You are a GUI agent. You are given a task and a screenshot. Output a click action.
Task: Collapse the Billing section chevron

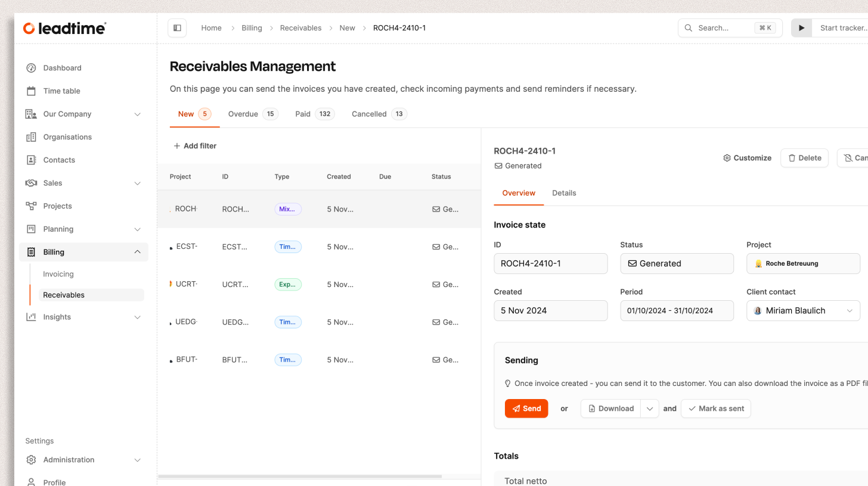point(137,252)
